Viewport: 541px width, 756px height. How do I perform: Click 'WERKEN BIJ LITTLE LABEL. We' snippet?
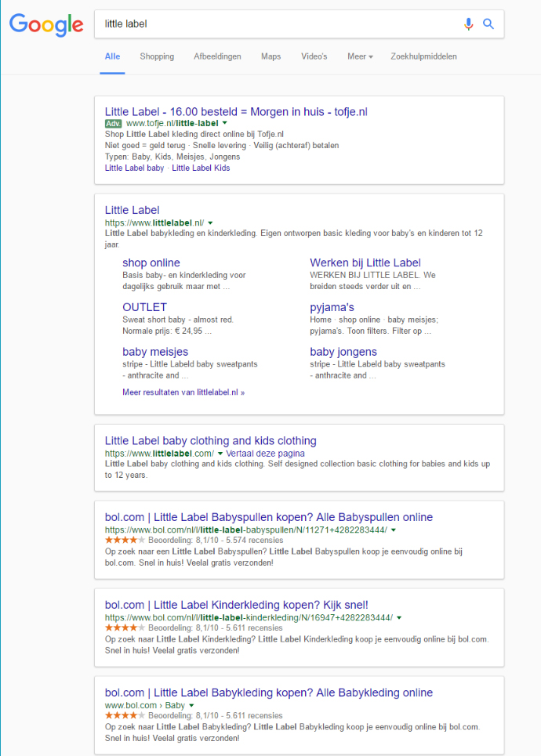click(x=372, y=275)
